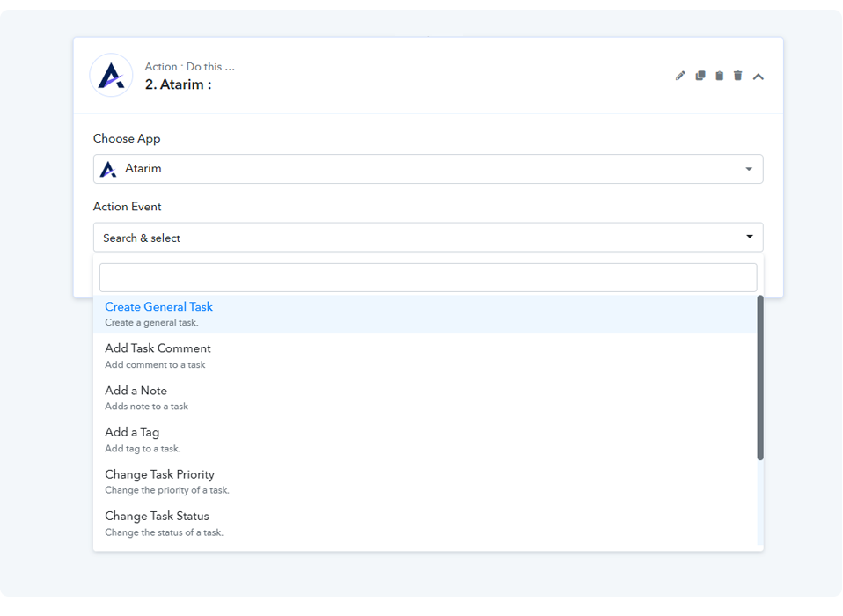
Task: Collapse the Atarim action step with the chevron
Action: (759, 77)
